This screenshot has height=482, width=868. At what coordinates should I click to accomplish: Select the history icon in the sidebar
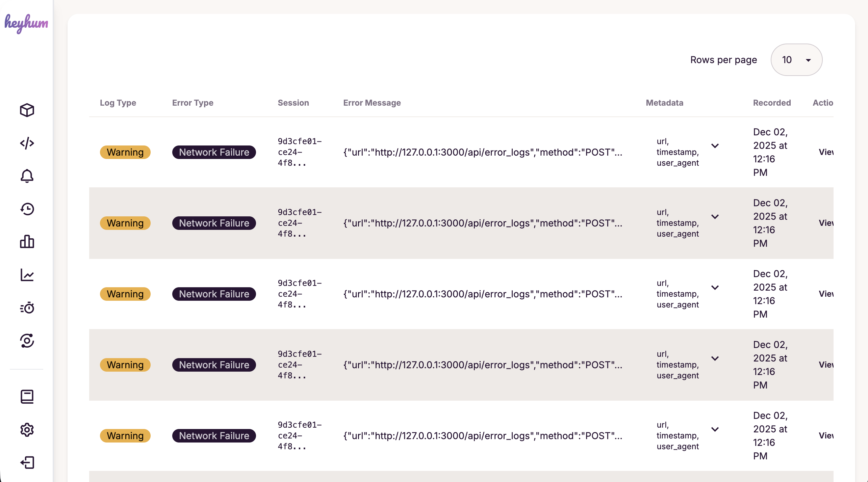coord(27,209)
